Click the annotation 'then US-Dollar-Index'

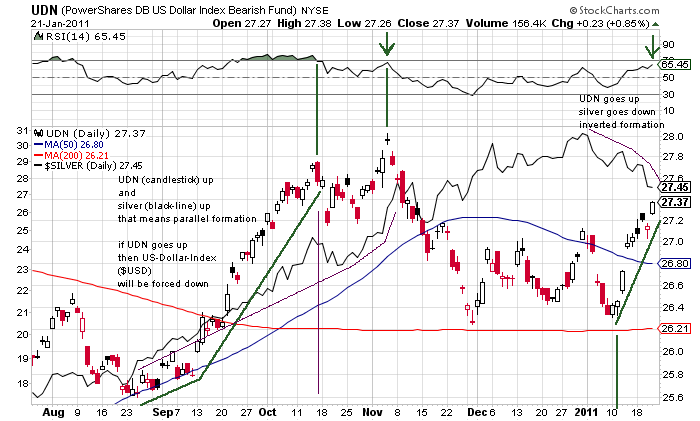tap(167, 258)
